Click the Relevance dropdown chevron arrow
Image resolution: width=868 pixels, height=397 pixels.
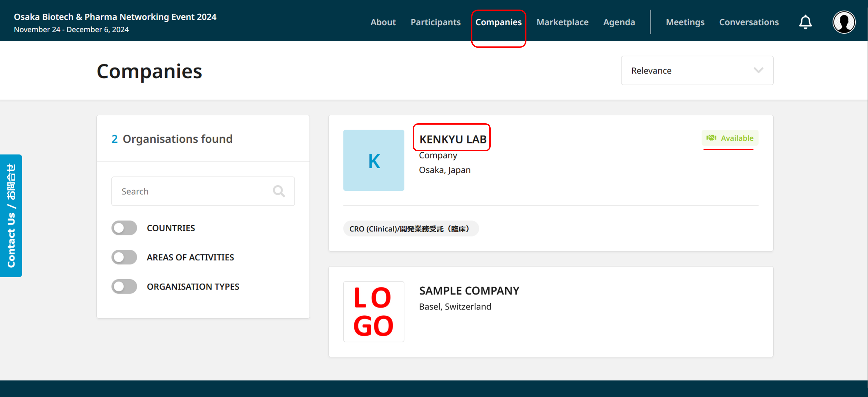[758, 70]
